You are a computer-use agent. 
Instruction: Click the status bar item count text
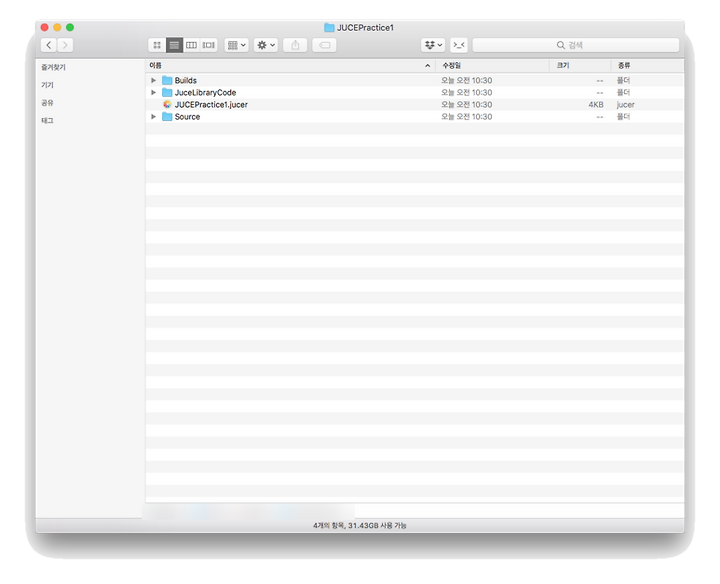point(360,525)
